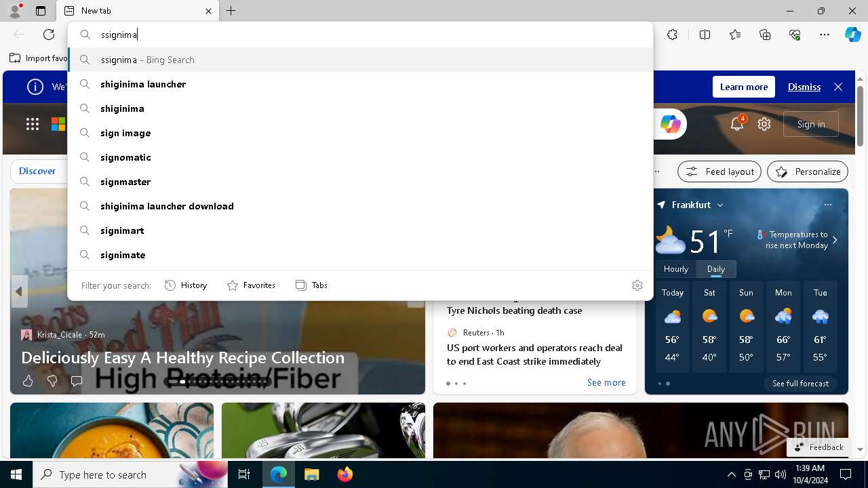Click the taskbar search box
This screenshot has height=488, width=868.
[x=130, y=474]
